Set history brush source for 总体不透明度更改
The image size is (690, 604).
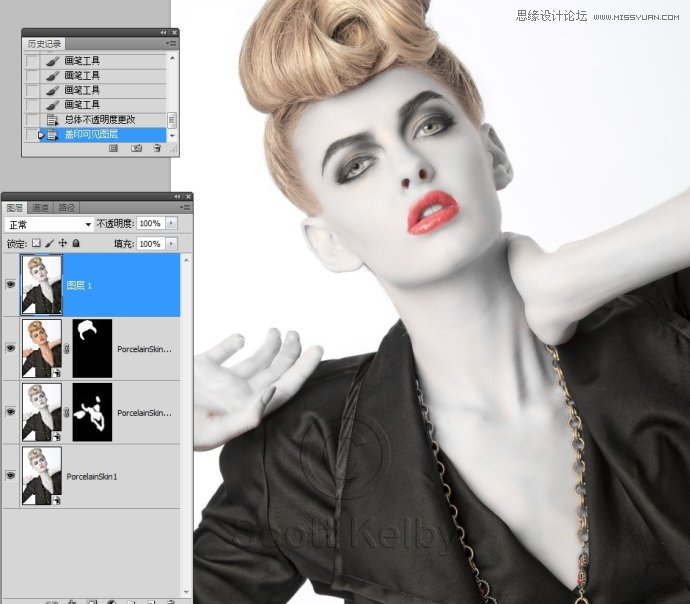click(x=32, y=119)
